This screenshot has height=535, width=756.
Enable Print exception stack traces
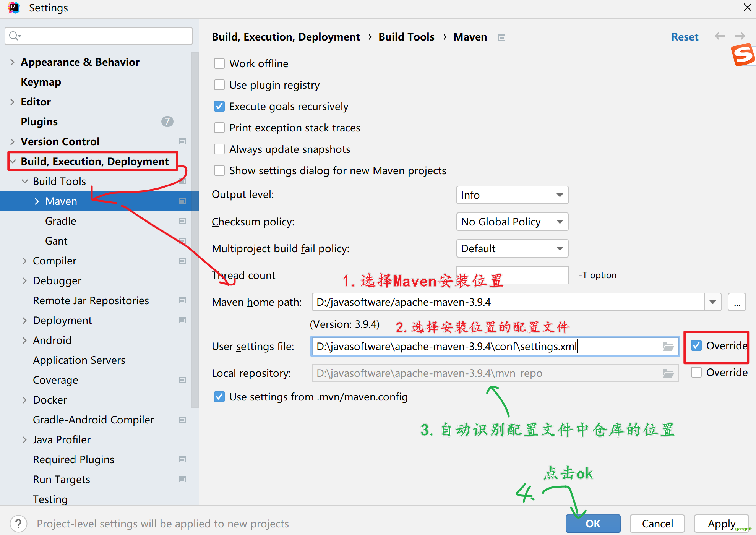[219, 128]
